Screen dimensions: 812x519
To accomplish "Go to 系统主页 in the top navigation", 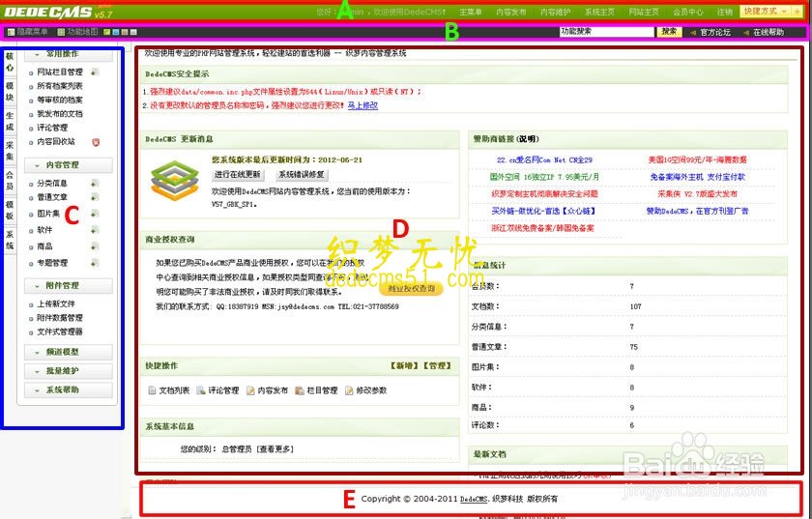I will pos(599,12).
